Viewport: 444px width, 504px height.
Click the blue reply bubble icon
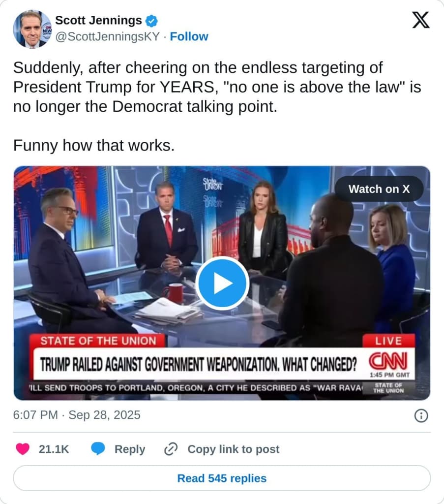coord(98,449)
